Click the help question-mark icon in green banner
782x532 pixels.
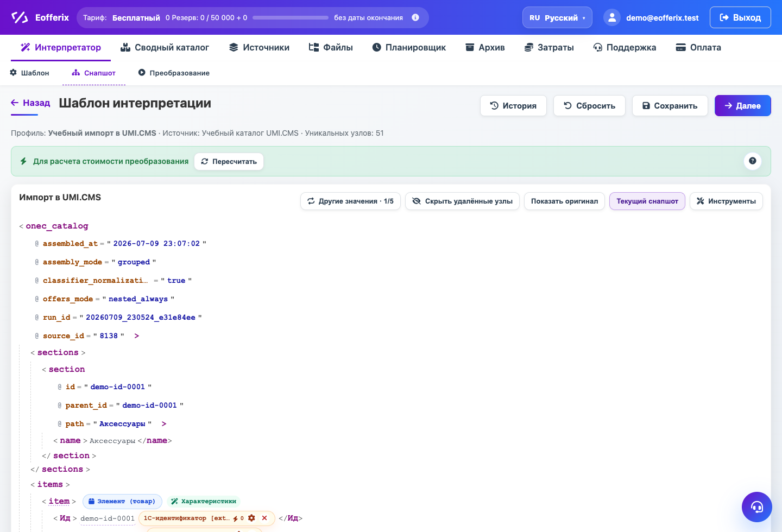(753, 161)
